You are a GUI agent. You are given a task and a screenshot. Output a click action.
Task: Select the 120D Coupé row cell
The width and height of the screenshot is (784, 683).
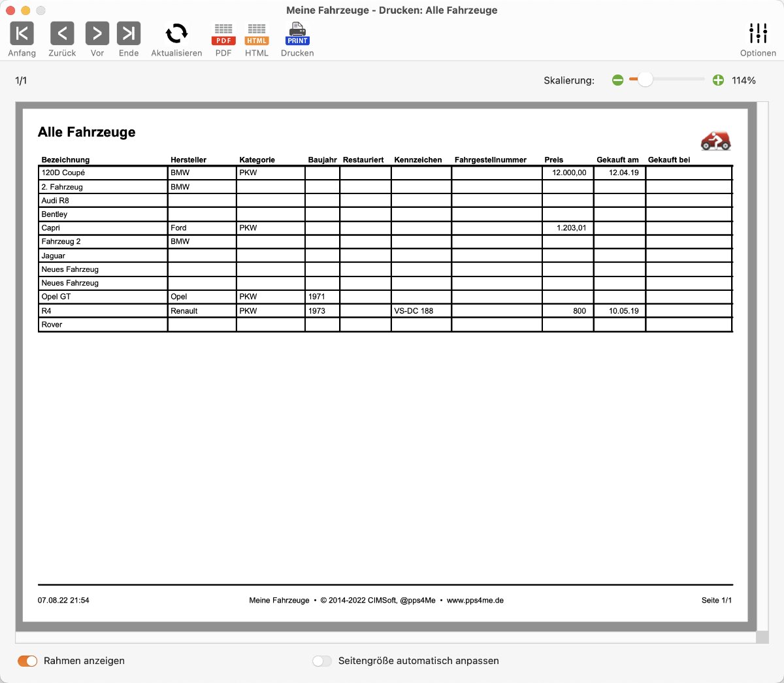pos(103,173)
